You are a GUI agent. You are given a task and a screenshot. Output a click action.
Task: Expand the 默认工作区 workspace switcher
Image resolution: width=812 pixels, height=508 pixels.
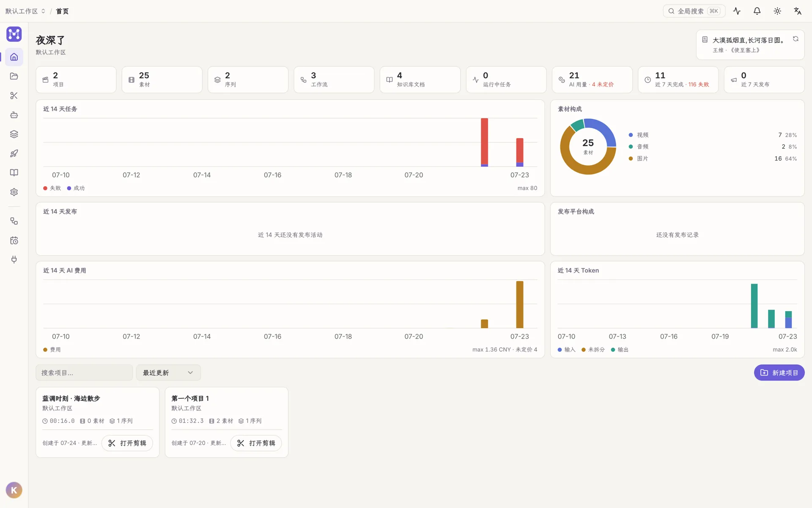pos(25,11)
